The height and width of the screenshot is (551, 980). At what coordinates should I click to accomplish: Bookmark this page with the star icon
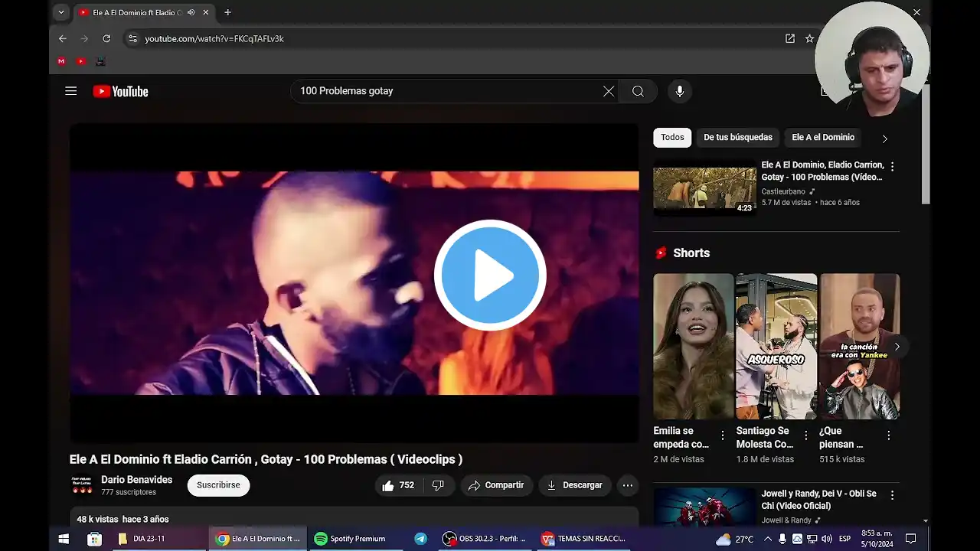[809, 38]
